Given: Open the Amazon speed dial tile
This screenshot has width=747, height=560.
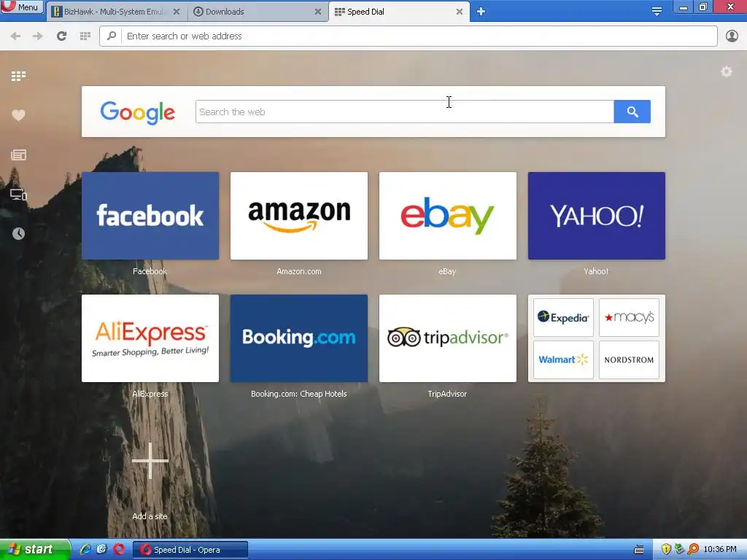Looking at the screenshot, I should [x=299, y=216].
